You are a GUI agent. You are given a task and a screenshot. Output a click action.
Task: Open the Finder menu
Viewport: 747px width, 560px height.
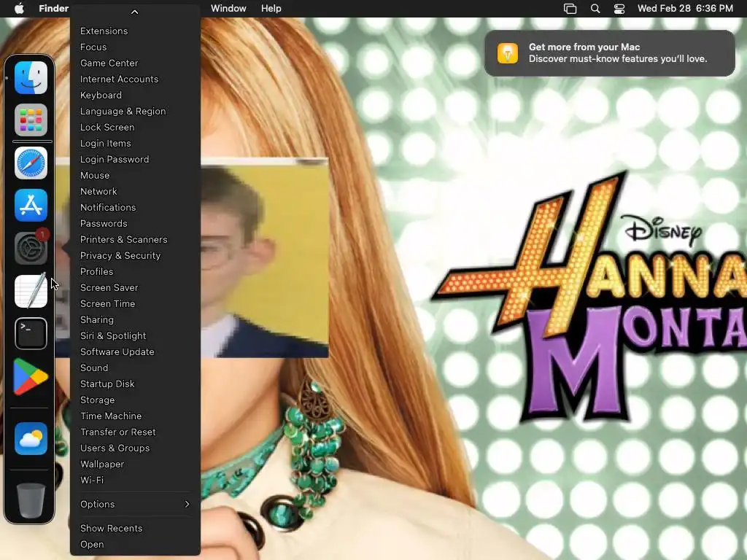[x=54, y=9]
